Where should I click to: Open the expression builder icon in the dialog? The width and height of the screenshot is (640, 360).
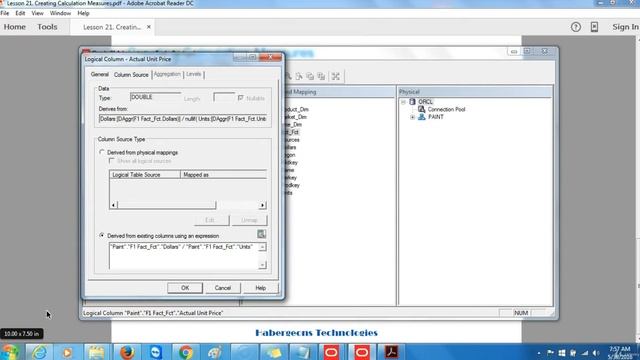[x=261, y=234]
